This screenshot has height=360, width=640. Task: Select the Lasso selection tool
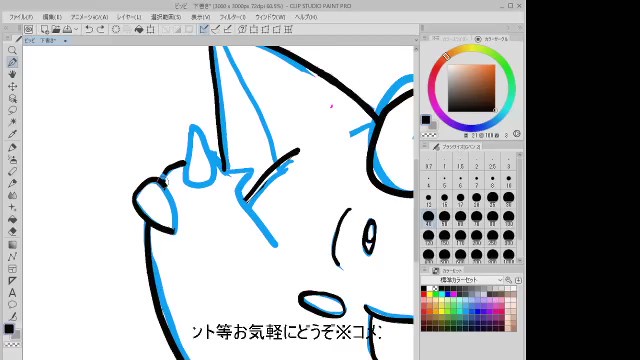click(x=12, y=110)
